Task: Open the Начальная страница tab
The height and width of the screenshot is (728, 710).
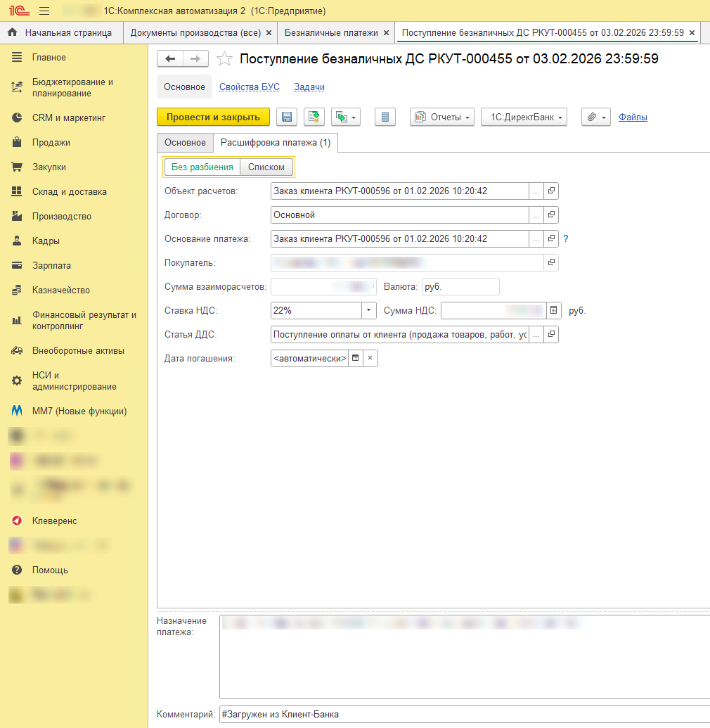Action: [62, 33]
